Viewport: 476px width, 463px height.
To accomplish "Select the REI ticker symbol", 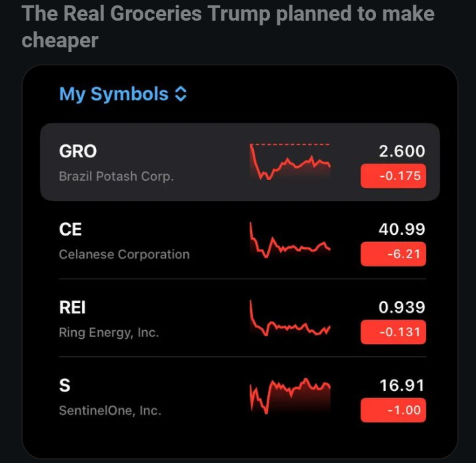I will pyautogui.click(x=72, y=307).
